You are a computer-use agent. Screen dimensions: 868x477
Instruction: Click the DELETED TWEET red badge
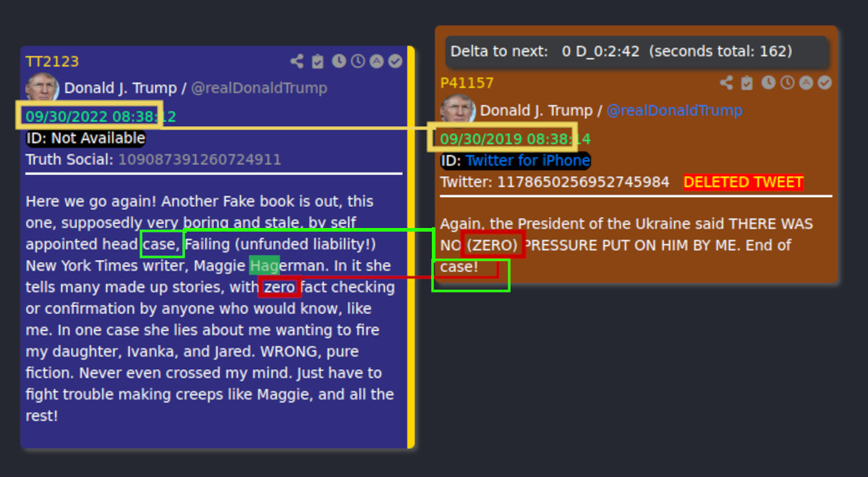coord(744,182)
